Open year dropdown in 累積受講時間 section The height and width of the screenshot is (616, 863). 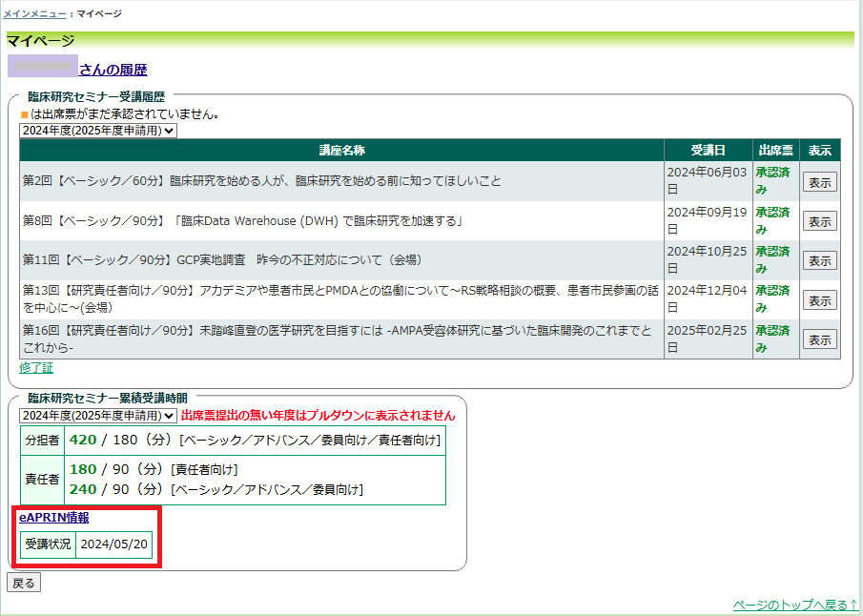click(x=98, y=416)
